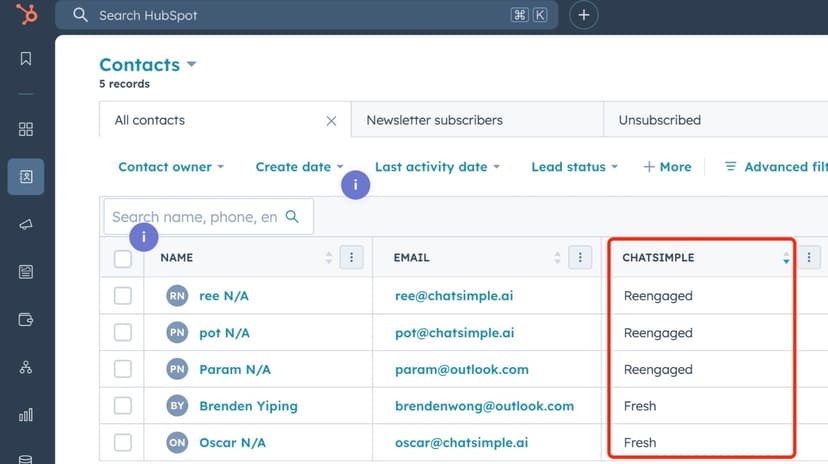Open the Reporting bar chart sidebar icon

tap(26, 414)
